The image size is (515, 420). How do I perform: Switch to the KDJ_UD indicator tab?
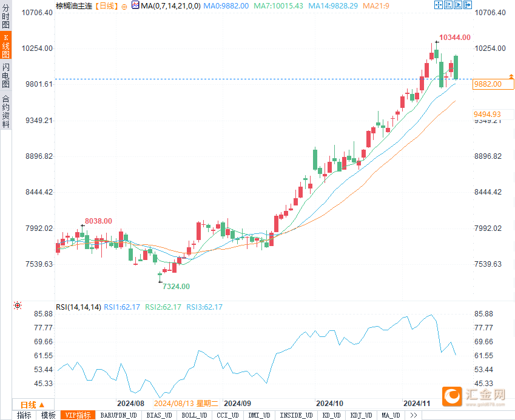(x=361, y=416)
